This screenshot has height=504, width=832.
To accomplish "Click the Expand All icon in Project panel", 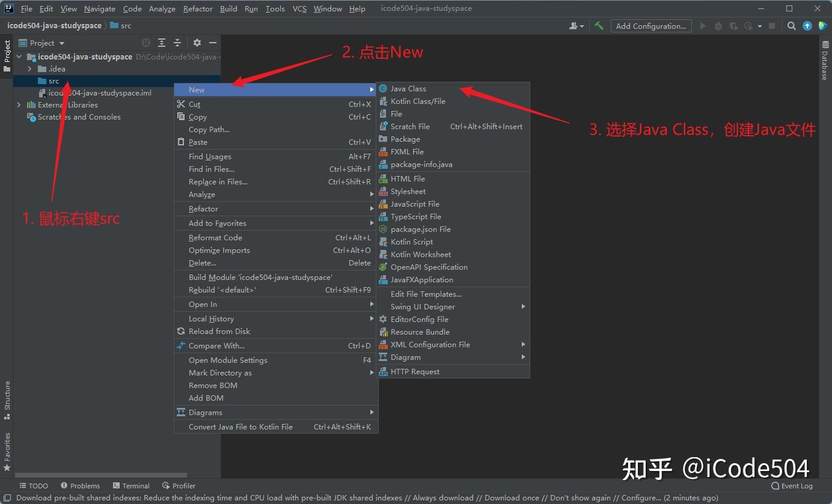I will tap(161, 43).
